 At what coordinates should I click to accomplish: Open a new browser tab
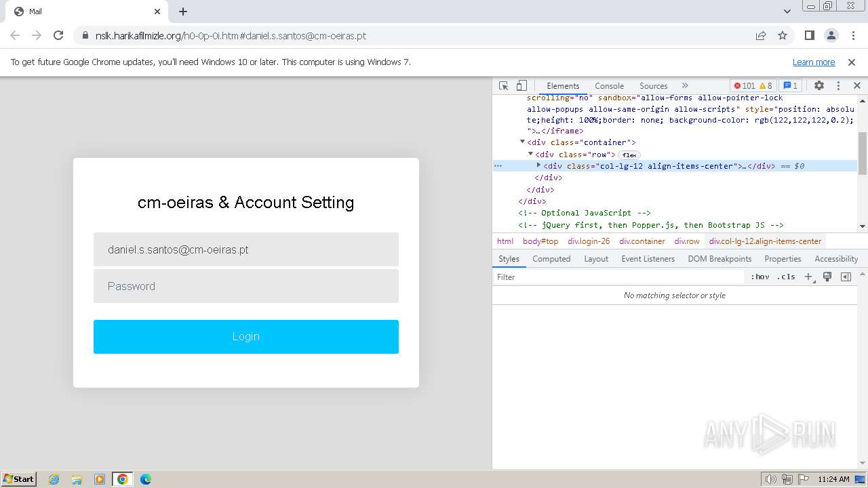(183, 12)
